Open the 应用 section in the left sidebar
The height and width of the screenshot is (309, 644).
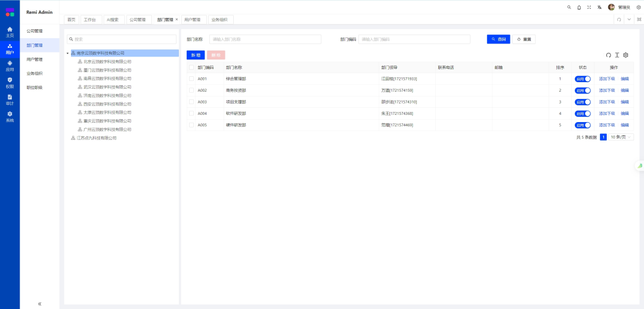pyautogui.click(x=10, y=65)
